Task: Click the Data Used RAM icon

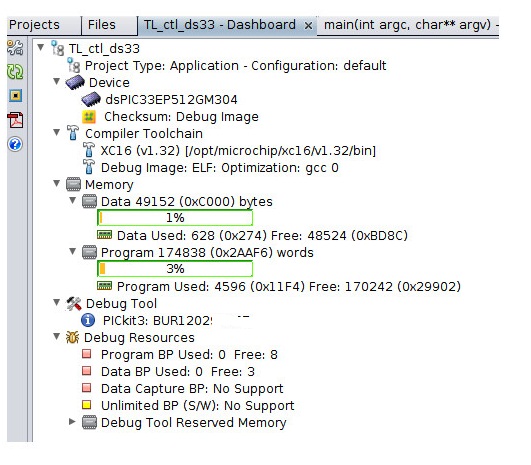Action: (104, 235)
